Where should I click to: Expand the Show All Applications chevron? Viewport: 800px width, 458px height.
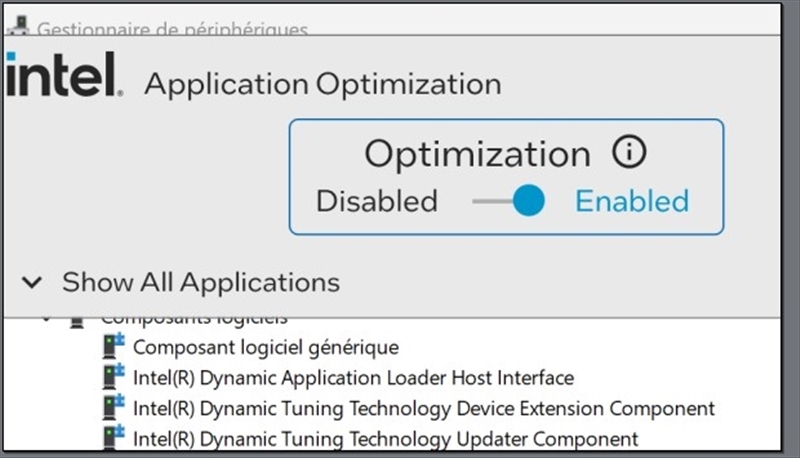point(32,282)
